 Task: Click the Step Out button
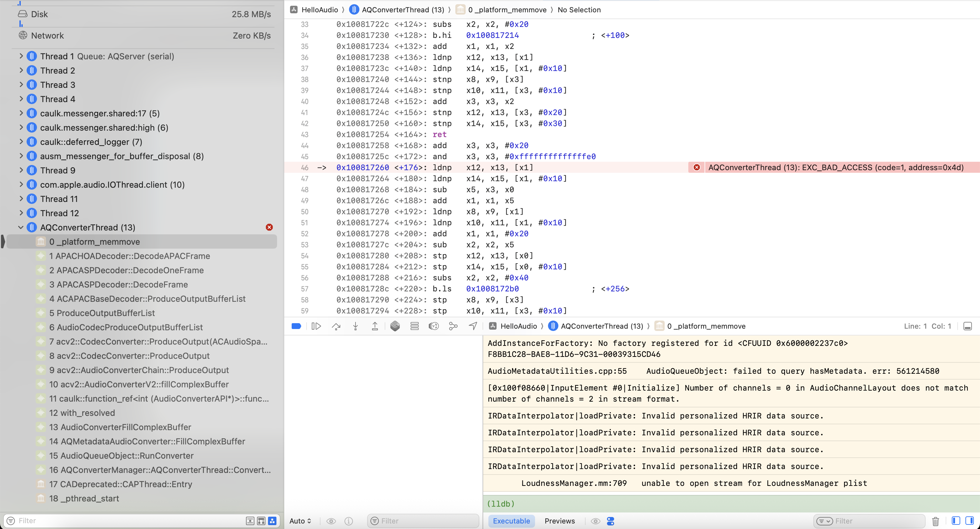tap(375, 326)
